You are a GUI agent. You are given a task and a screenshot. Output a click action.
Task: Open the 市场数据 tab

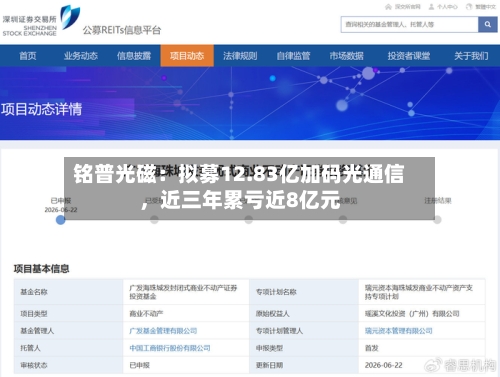click(x=346, y=56)
